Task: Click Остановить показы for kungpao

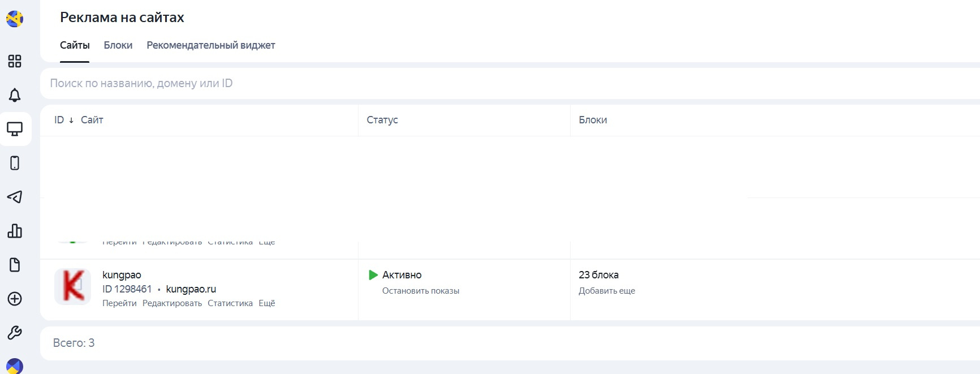Action: pos(421,291)
